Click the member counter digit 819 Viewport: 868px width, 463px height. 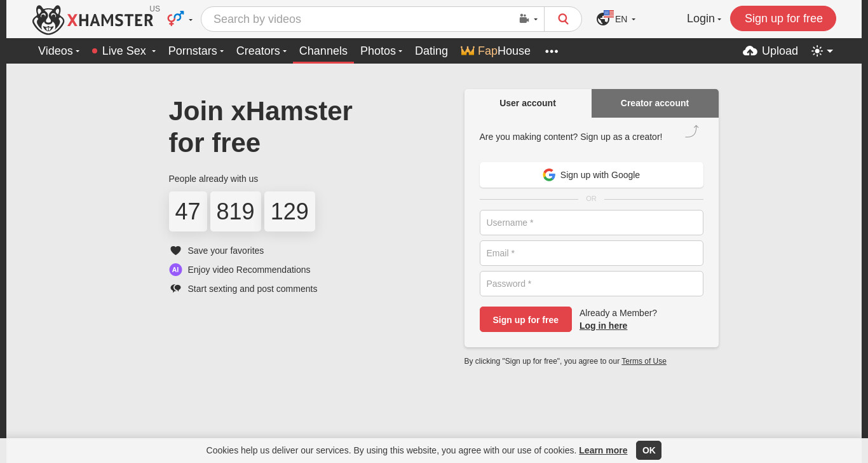click(236, 212)
